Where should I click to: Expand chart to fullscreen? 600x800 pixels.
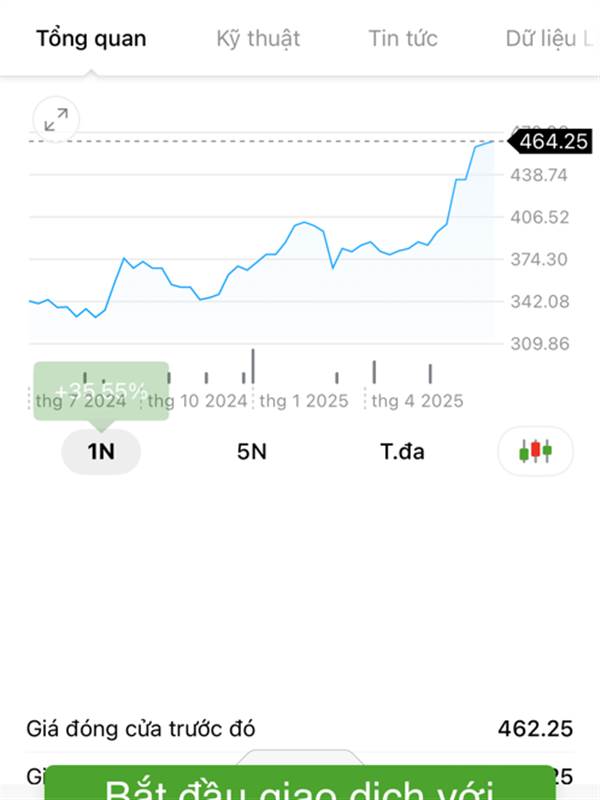click(56, 119)
